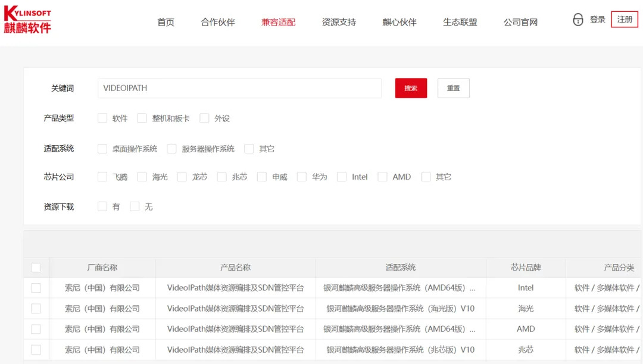This screenshot has width=643, height=364.
Task: Click the 厂商名称 column header
Action: tap(102, 268)
